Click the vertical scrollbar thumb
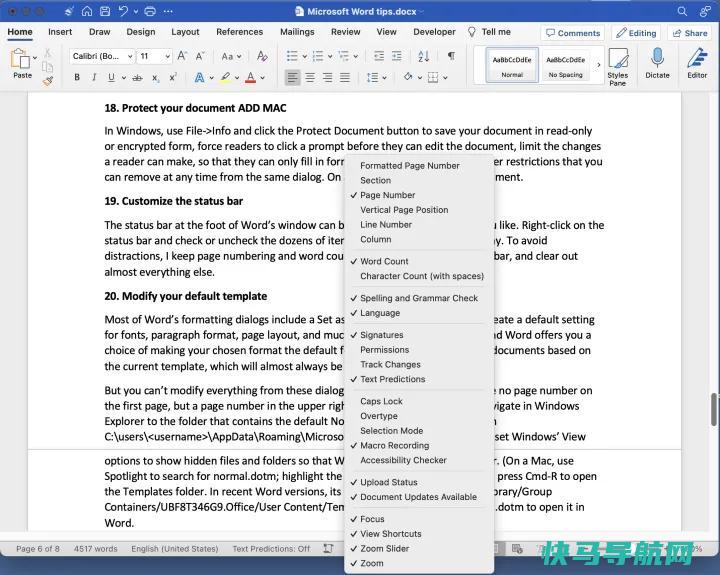 pos(714,409)
